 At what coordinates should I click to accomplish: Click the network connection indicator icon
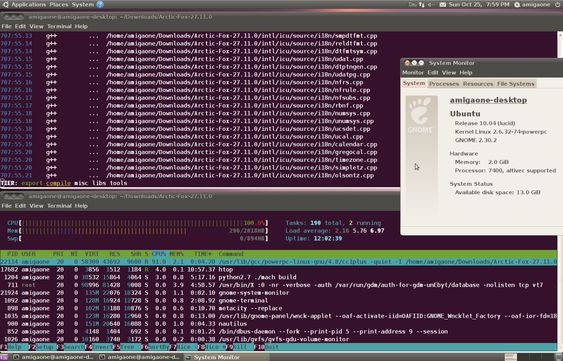pyautogui.click(x=421, y=5)
